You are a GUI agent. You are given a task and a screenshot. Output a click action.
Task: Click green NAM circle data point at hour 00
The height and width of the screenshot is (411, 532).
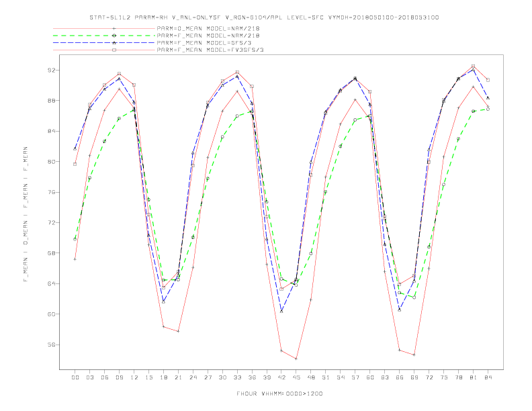[75, 239]
